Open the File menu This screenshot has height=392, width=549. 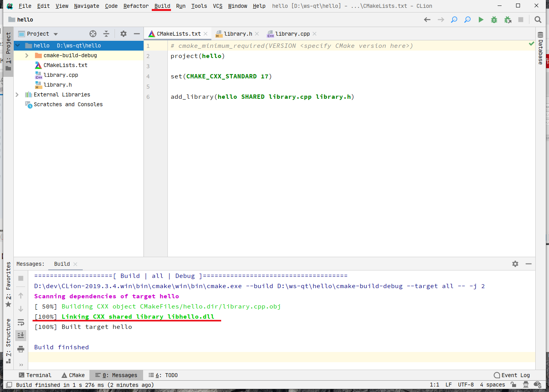tap(25, 6)
